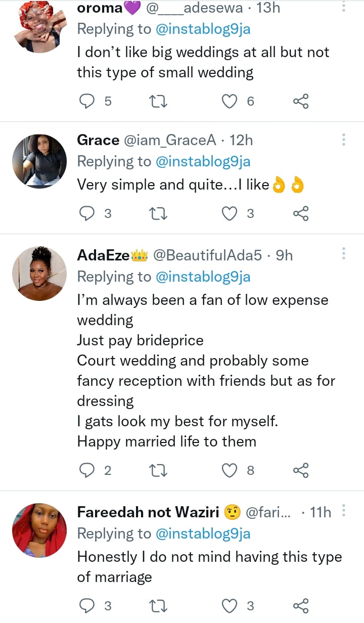This screenshot has width=364, height=623.
Task: Share oroma's small wedding tweet
Action: pyautogui.click(x=301, y=102)
